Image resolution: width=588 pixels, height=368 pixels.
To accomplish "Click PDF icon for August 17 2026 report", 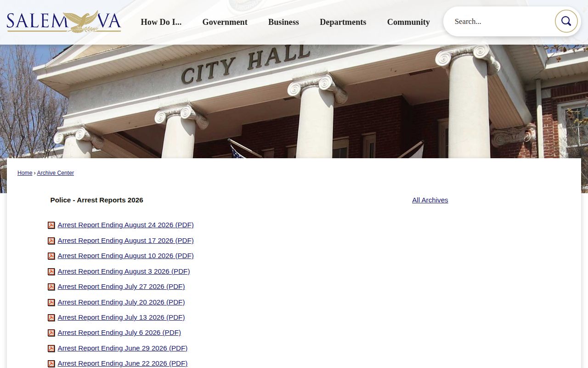I will coord(51,241).
